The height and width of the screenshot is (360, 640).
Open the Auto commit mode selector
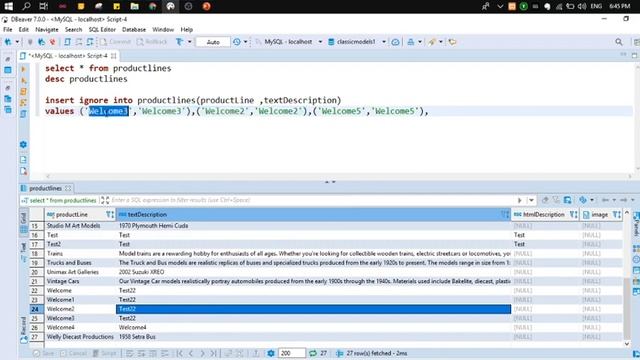[213, 42]
